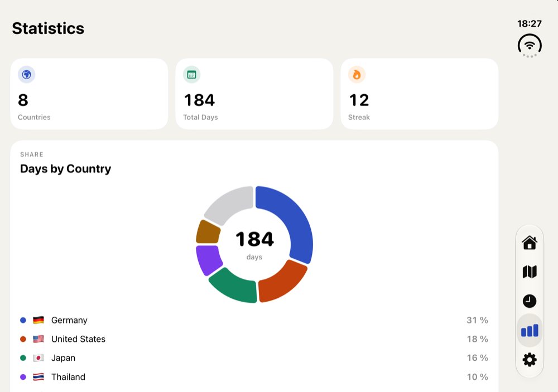Select the gray donut chart segment
Screen dimensions: 558x392
[229, 205]
